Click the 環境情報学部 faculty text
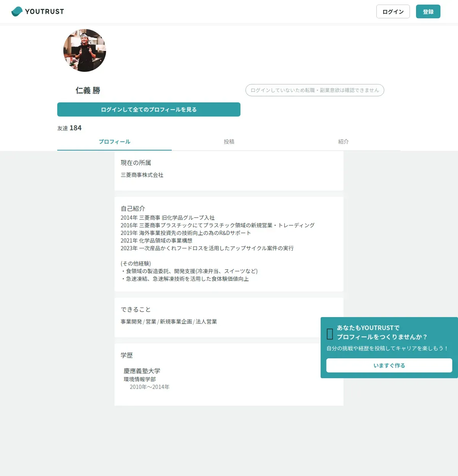This screenshot has width=458, height=476. [140, 379]
